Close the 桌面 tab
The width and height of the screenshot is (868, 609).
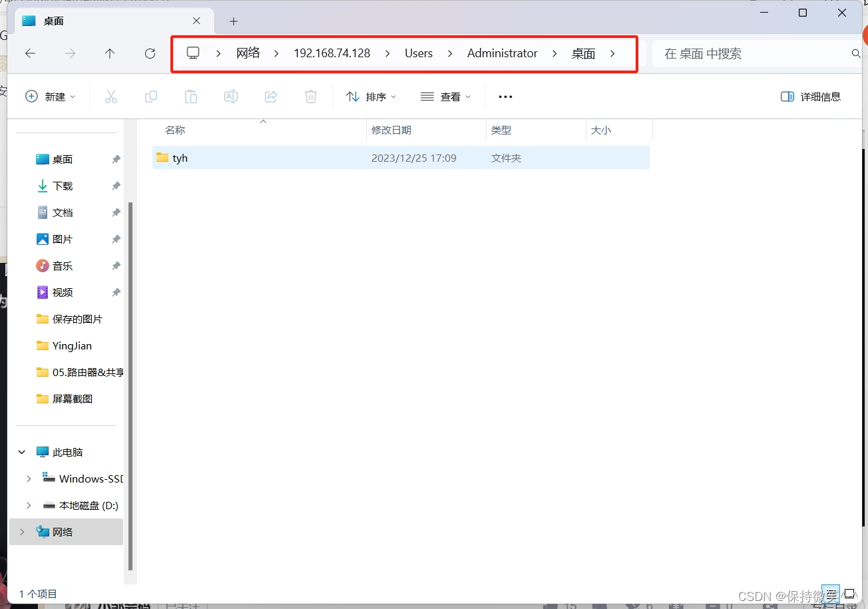tap(196, 21)
